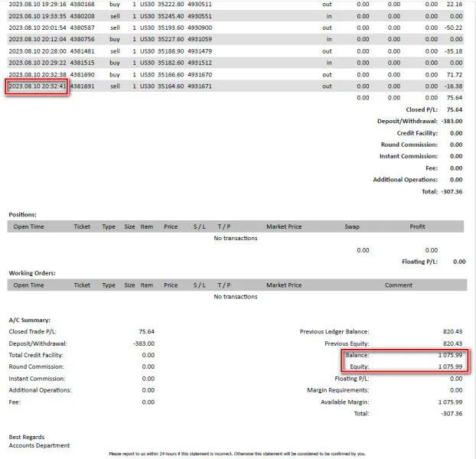Click the Swap column header
The height and width of the screenshot is (459, 476).
(352, 226)
